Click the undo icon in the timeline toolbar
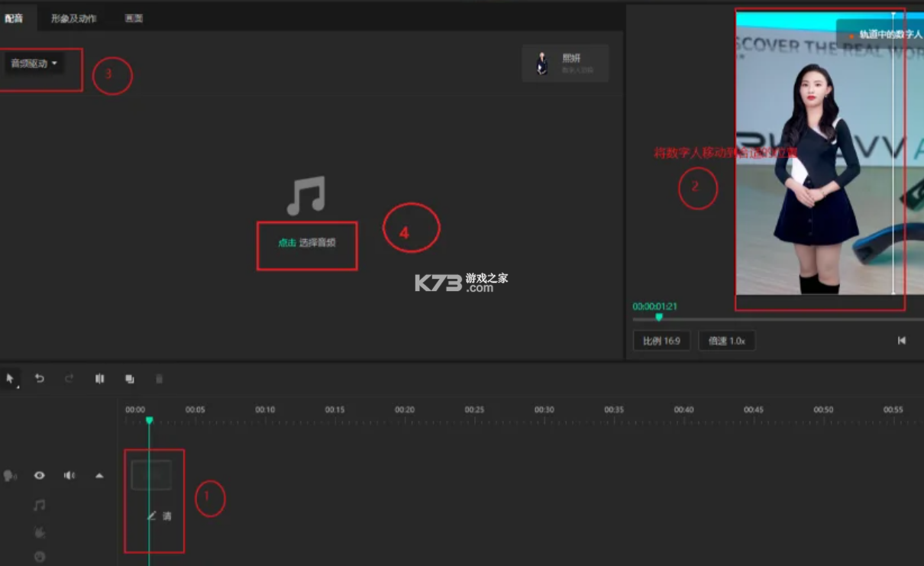The height and width of the screenshot is (566, 924). (x=40, y=378)
